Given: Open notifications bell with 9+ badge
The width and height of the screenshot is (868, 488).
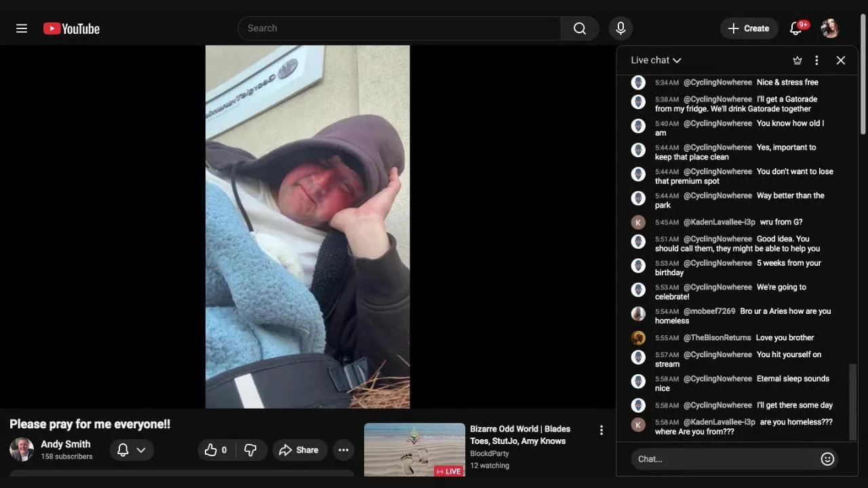Looking at the screenshot, I should pos(797,28).
